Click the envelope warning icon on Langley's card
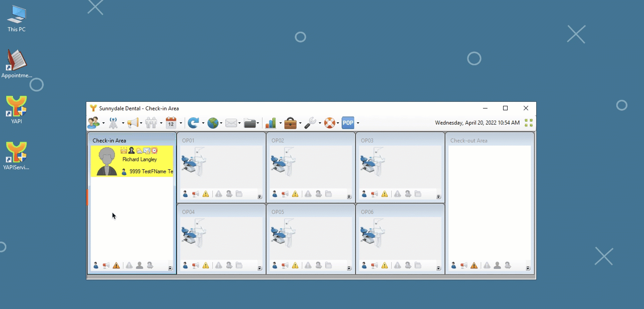This screenshot has height=309, width=644. [x=147, y=151]
